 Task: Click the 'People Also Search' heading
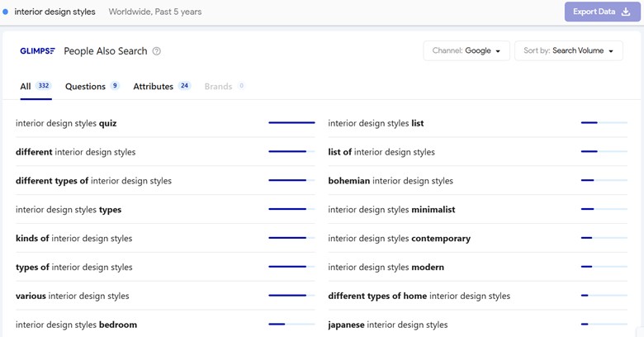[105, 51]
